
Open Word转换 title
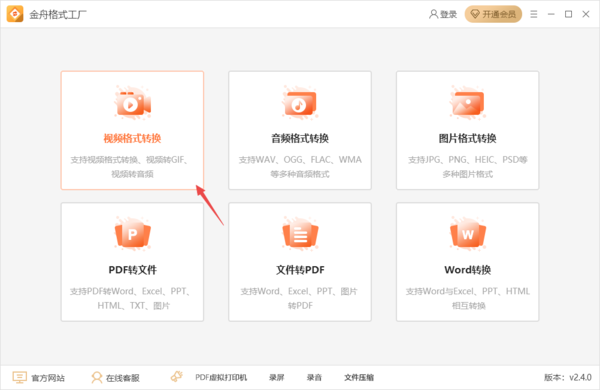tap(468, 270)
